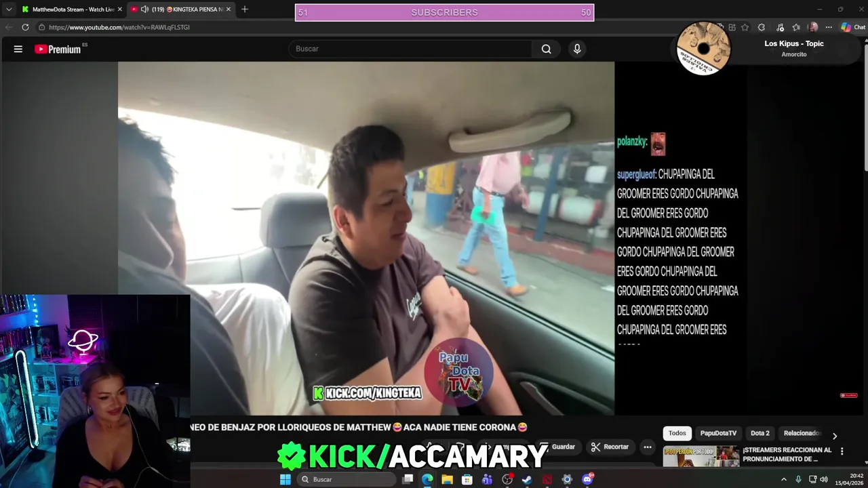Open STREAMERS REACCIONAN suggested video thumbnail

click(701, 456)
